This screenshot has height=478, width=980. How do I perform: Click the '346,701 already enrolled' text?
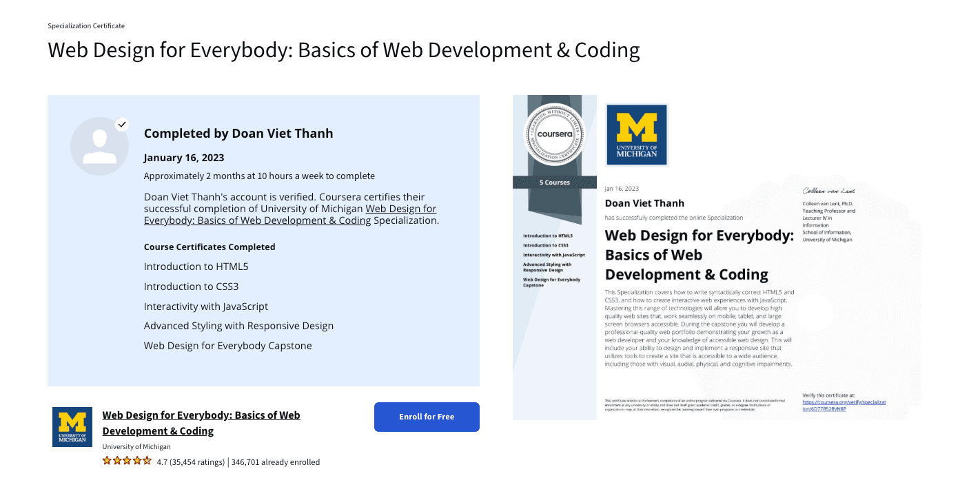pos(276,462)
